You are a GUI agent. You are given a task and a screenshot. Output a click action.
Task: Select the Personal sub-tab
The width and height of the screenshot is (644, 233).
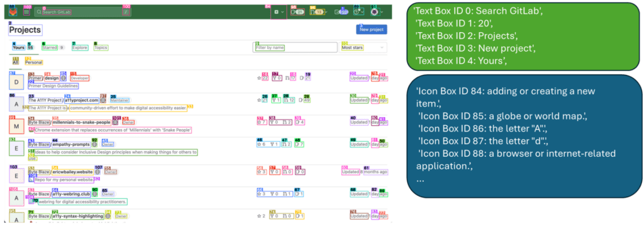point(34,62)
